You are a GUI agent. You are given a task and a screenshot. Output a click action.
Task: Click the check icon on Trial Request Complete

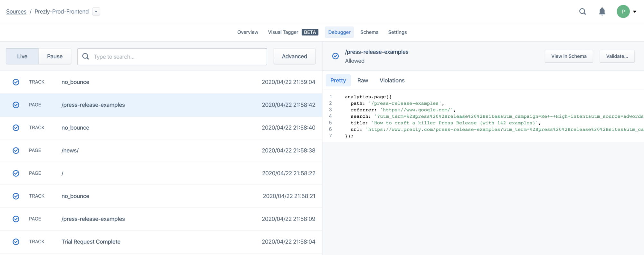[x=16, y=242]
